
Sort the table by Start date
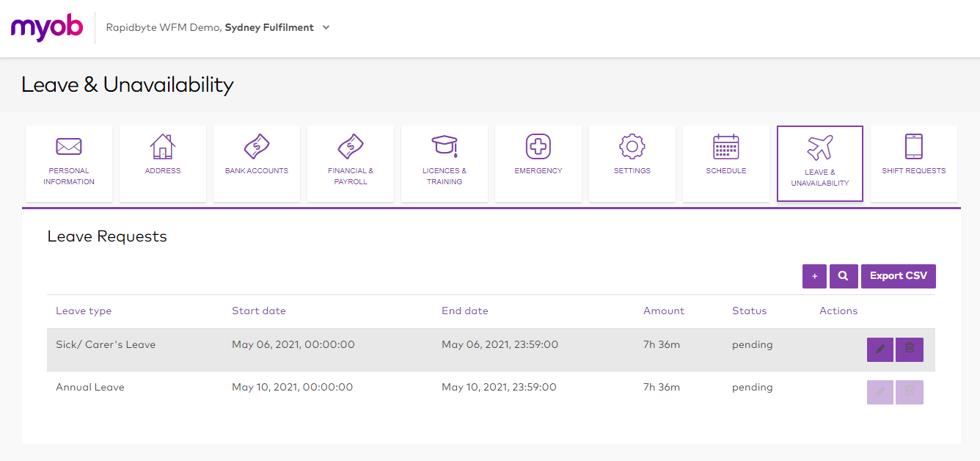click(258, 311)
